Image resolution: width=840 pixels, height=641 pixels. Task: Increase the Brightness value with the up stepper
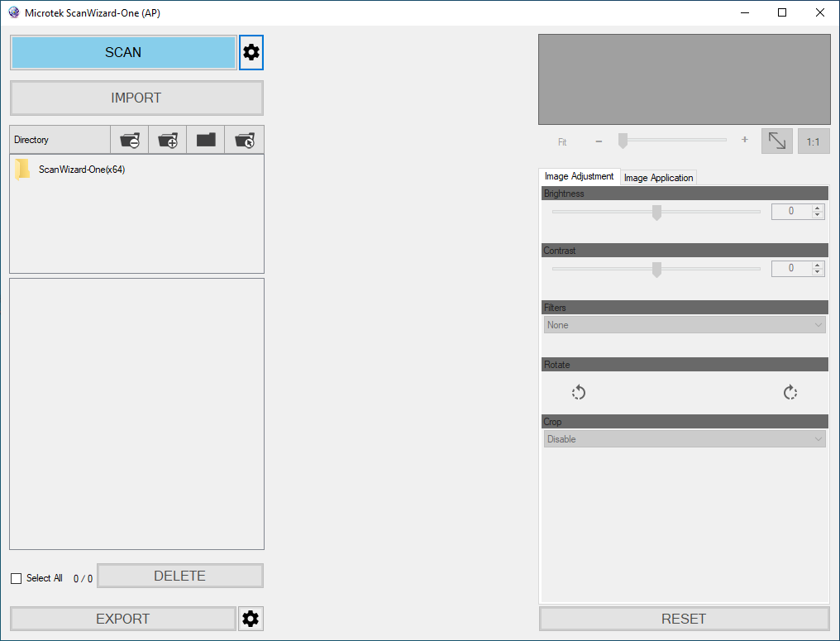coord(819,208)
